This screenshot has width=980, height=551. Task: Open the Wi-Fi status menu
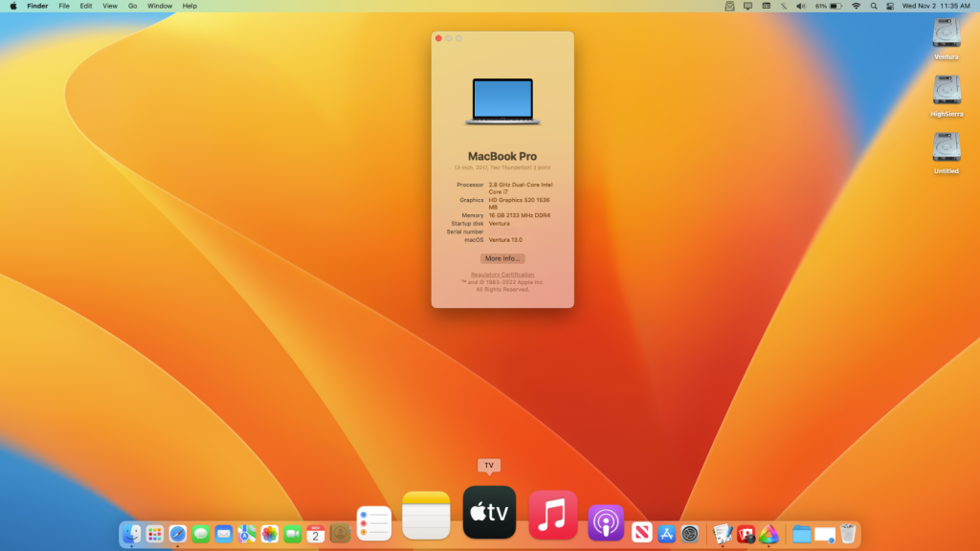pos(856,6)
